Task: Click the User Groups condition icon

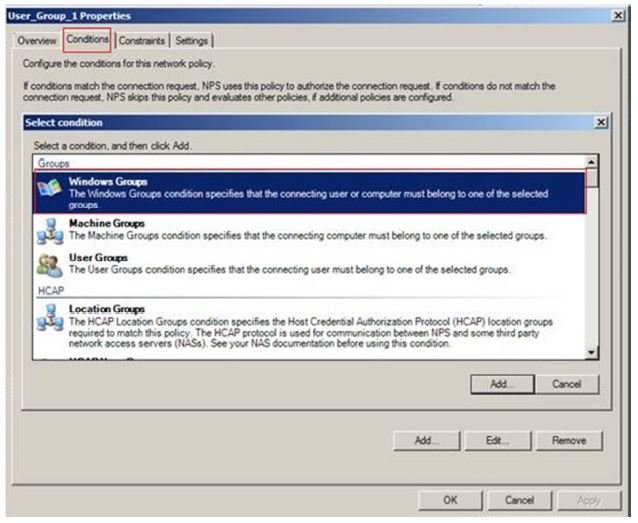Action: (x=49, y=264)
